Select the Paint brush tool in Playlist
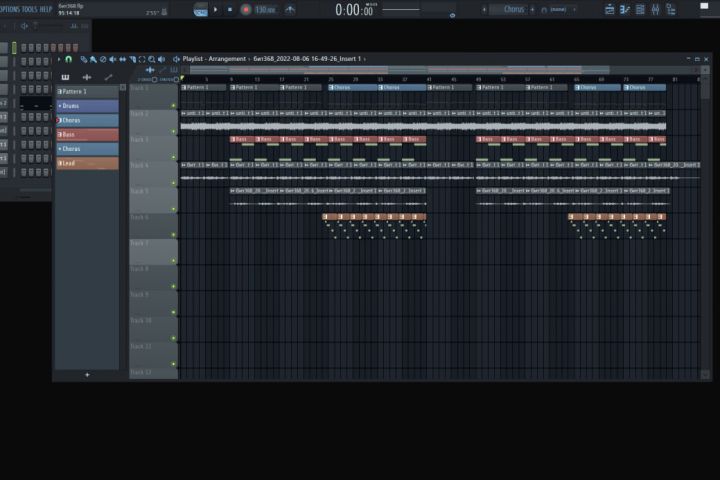 [93, 59]
